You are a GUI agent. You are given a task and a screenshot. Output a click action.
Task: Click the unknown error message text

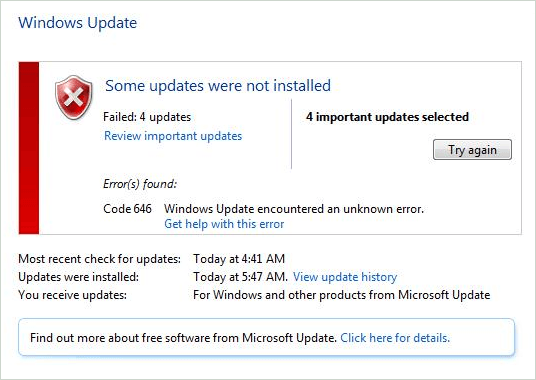[294, 209]
